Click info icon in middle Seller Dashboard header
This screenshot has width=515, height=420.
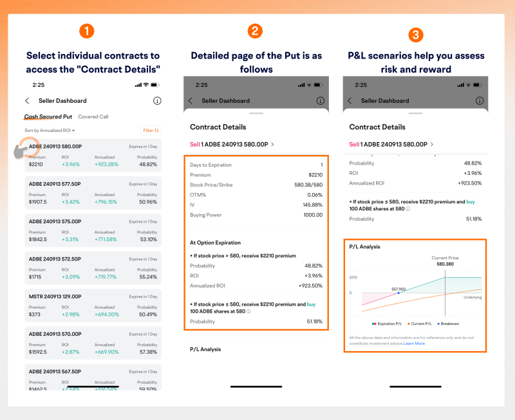click(320, 101)
